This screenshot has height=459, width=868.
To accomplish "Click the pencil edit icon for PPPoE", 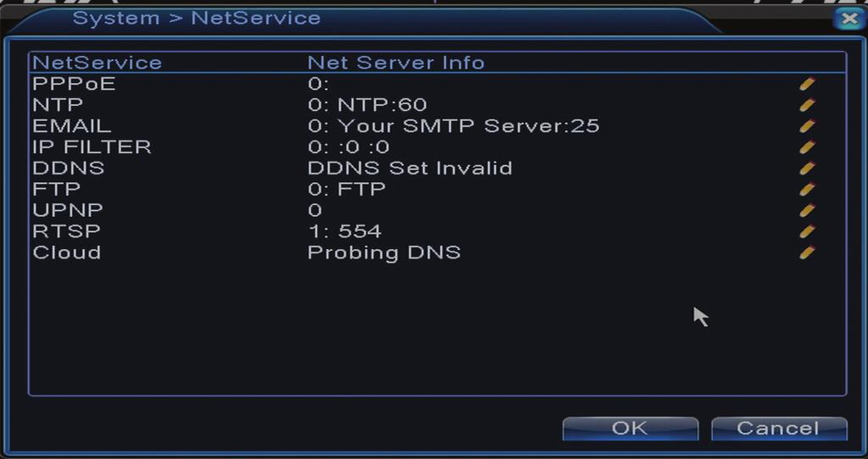I will (x=807, y=84).
